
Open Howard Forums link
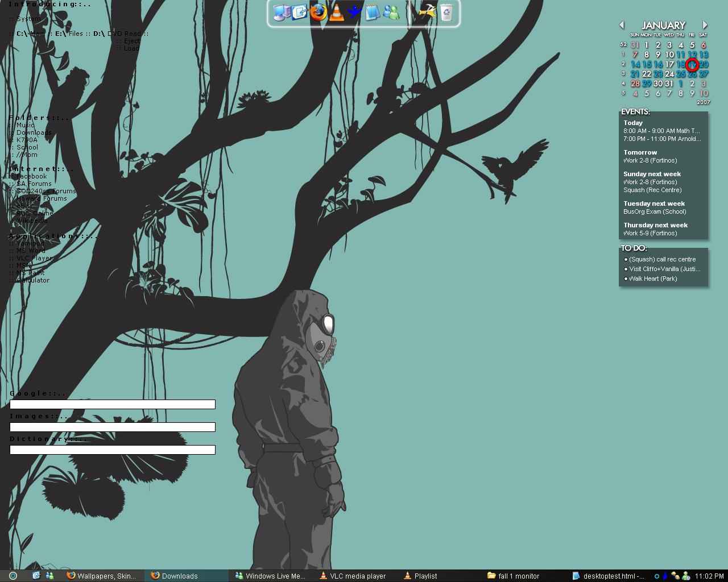tap(42, 198)
